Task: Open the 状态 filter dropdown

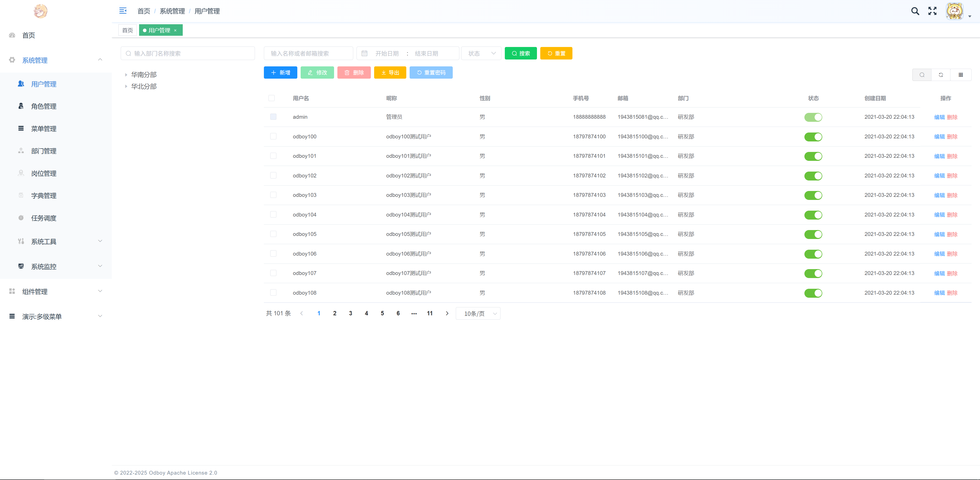Action: point(481,53)
